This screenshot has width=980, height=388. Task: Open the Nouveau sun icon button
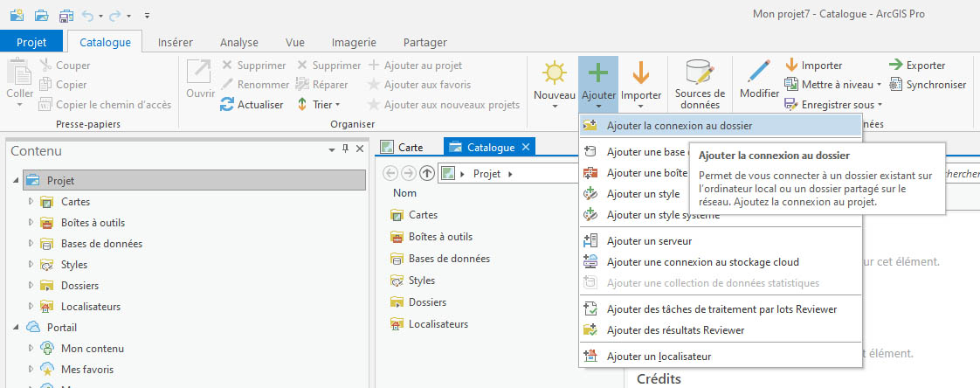[x=555, y=73]
